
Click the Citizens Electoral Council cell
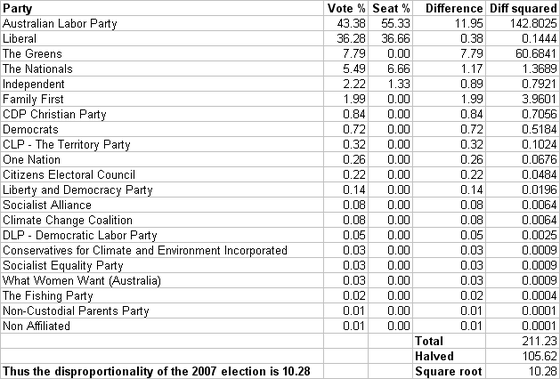coord(162,175)
